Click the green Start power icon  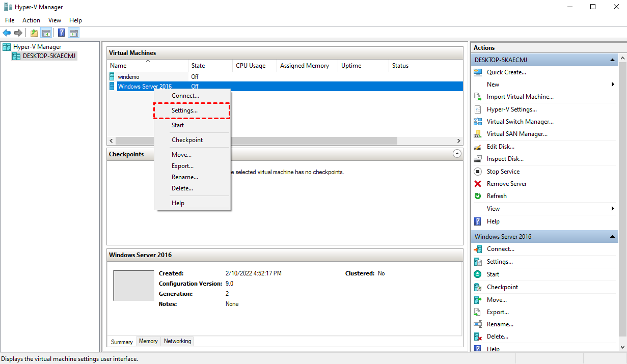pyautogui.click(x=478, y=274)
